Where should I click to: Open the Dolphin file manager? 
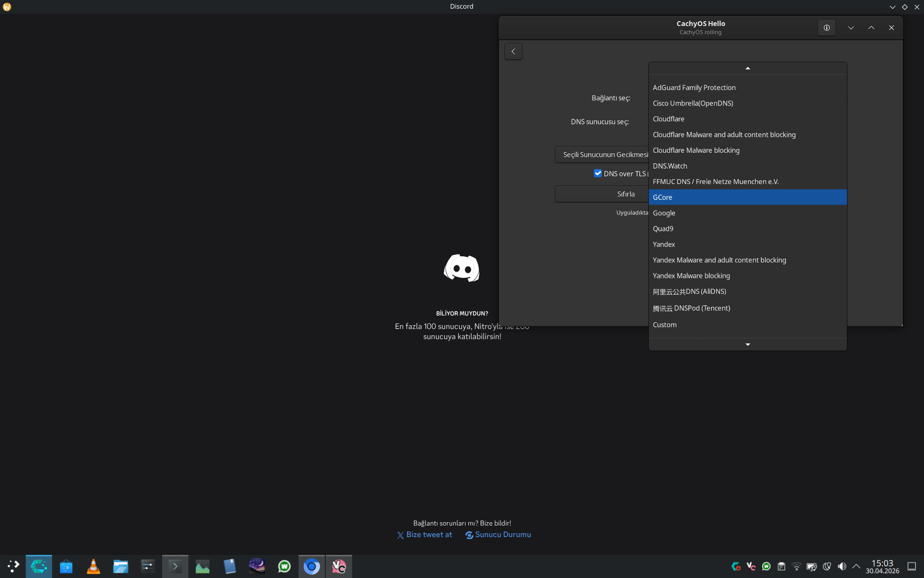pos(120,566)
